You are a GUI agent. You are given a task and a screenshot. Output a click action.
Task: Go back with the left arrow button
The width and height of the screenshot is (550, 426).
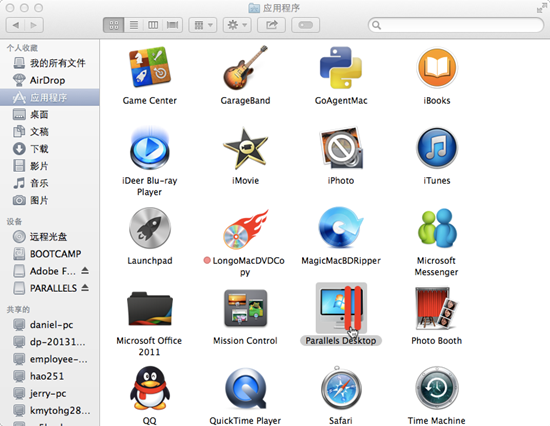click(x=15, y=25)
